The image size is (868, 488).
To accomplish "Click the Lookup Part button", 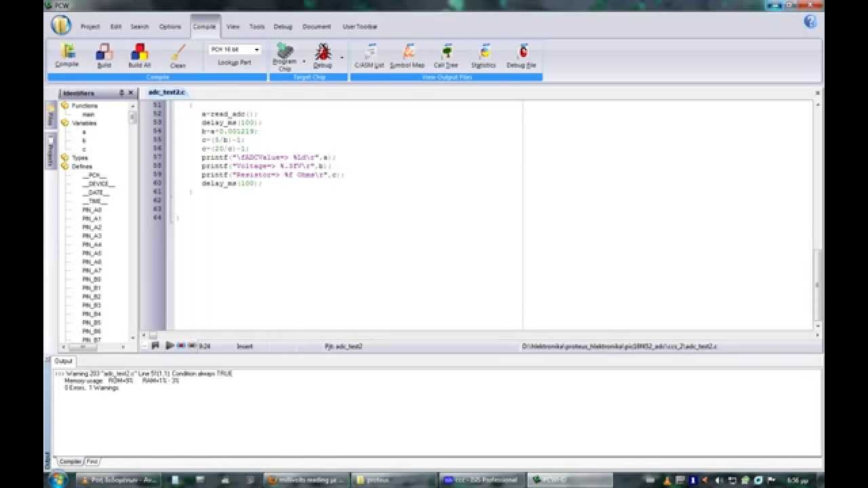I will (235, 62).
